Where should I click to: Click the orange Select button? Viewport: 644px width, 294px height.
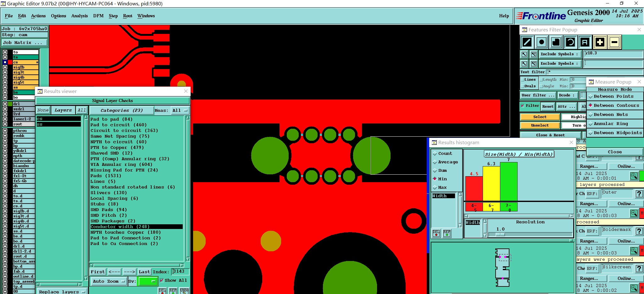(x=540, y=117)
